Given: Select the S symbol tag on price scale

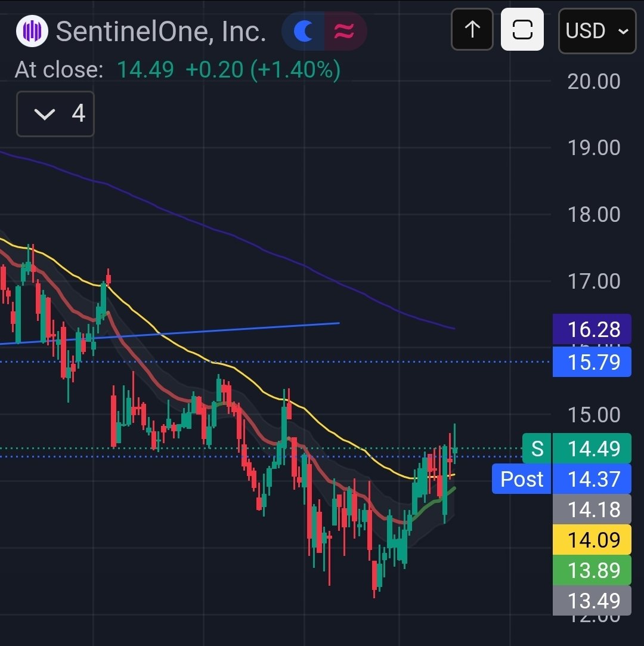Looking at the screenshot, I should pos(537,448).
